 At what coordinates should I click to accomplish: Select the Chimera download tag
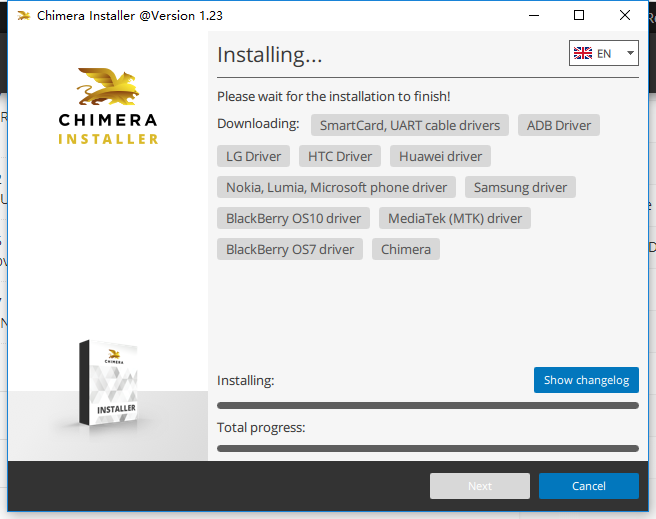[405, 249]
